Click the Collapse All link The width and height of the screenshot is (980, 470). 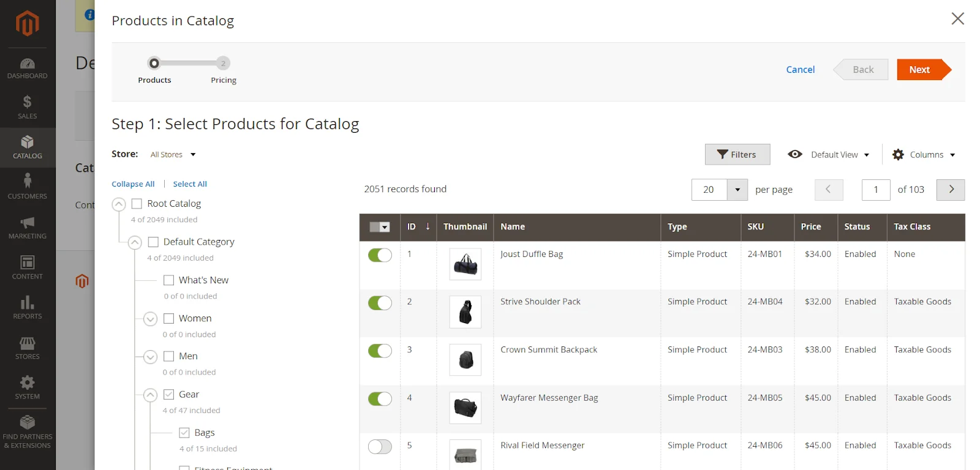click(x=133, y=184)
